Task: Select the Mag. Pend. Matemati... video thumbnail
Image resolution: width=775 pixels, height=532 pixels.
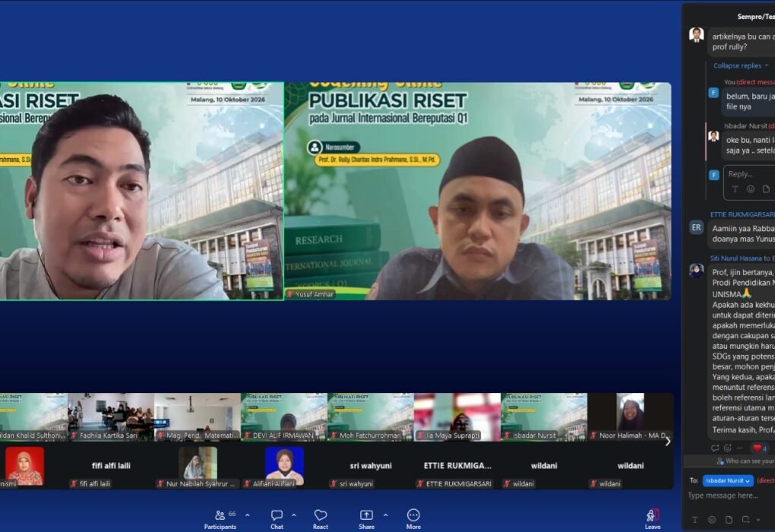Action: (198, 416)
